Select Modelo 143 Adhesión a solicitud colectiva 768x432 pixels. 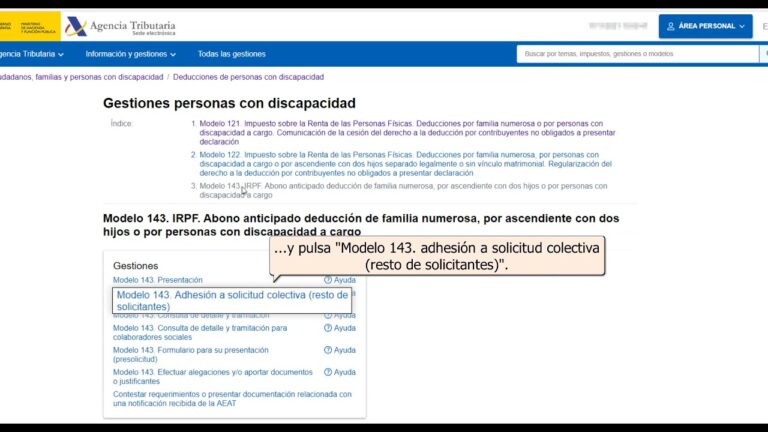click(x=232, y=300)
